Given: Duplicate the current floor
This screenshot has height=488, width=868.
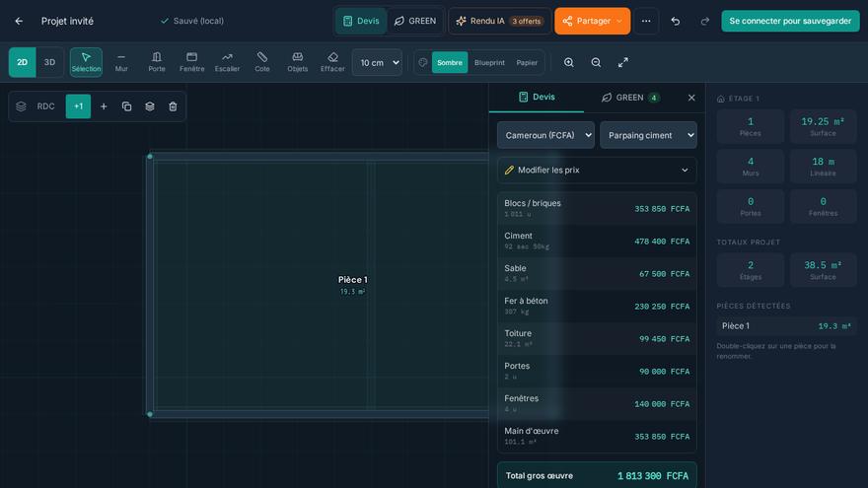Looking at the screenshot, I should 127,106.
